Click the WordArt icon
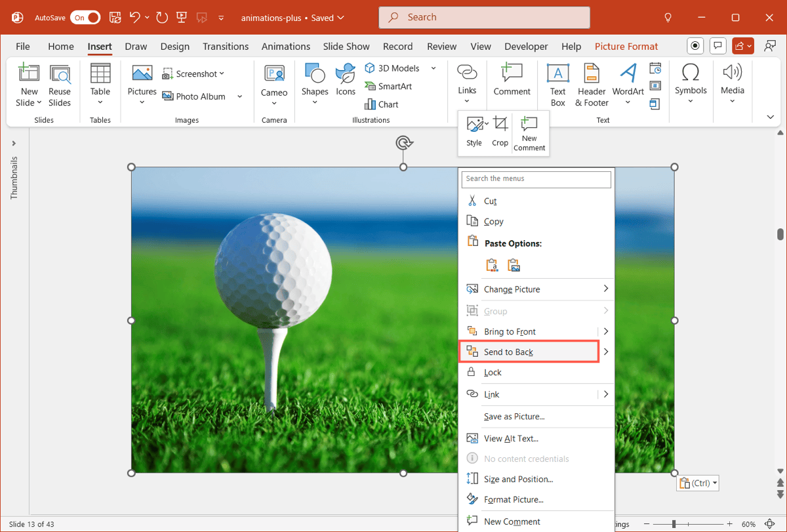The height and width of the screenshot is (532, 787). click(x=628, y=73)
